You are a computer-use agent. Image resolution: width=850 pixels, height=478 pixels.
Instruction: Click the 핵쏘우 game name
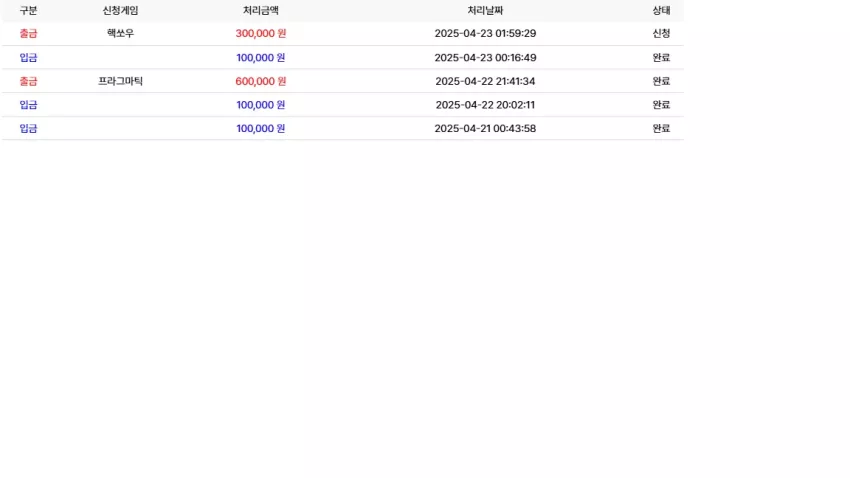(120, 34)
